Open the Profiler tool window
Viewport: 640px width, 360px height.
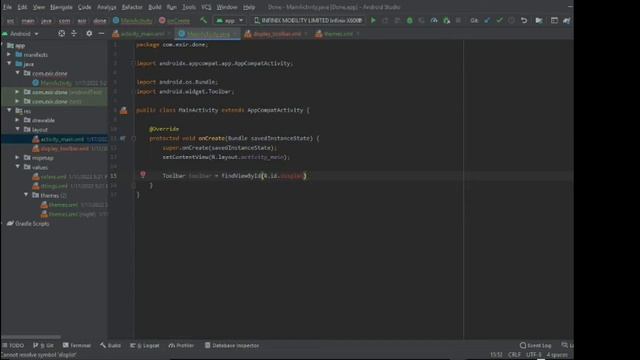181,345
